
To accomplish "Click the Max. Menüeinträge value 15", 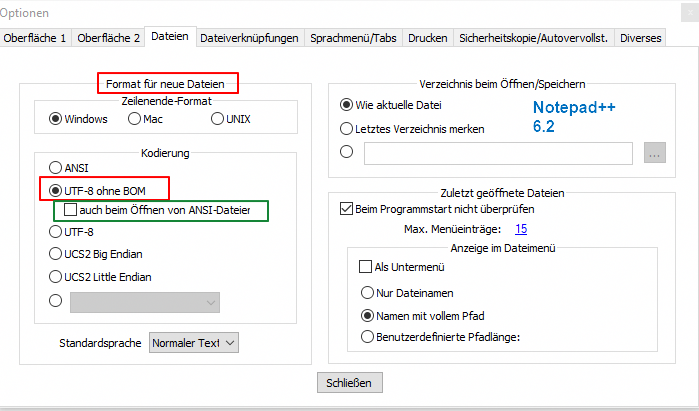I will coord(520,230).
